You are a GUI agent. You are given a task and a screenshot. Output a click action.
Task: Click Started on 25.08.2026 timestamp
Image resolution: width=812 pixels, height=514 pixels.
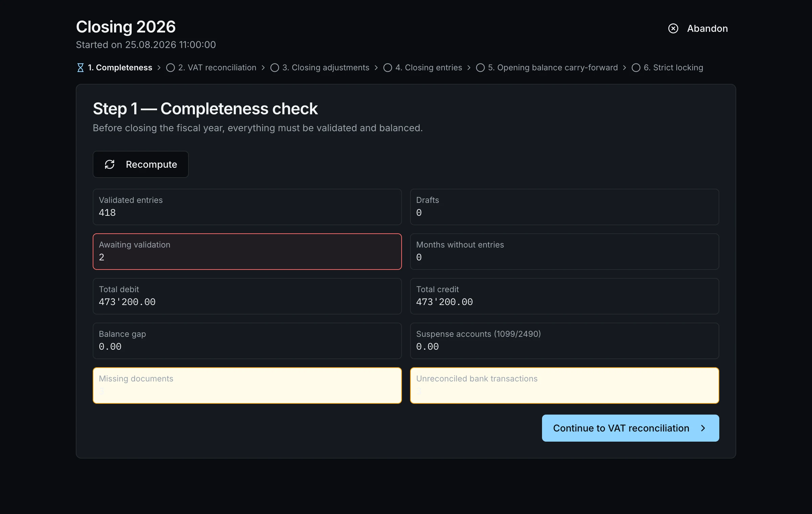pos(146,45)
